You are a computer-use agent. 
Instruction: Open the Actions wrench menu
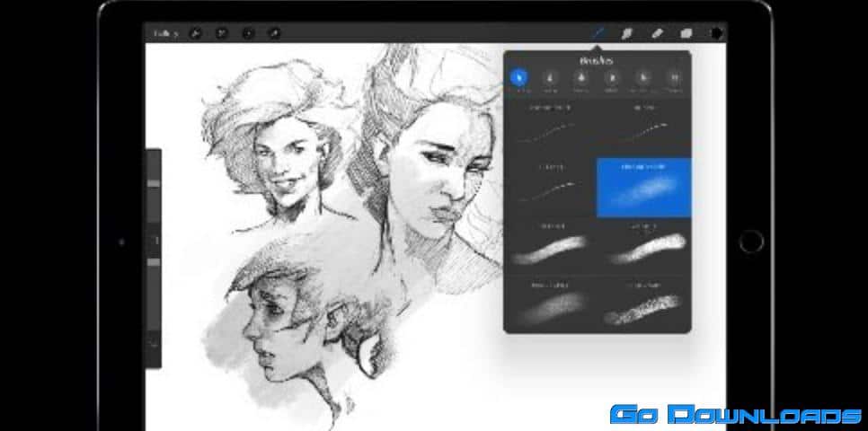tap(195, 34)
